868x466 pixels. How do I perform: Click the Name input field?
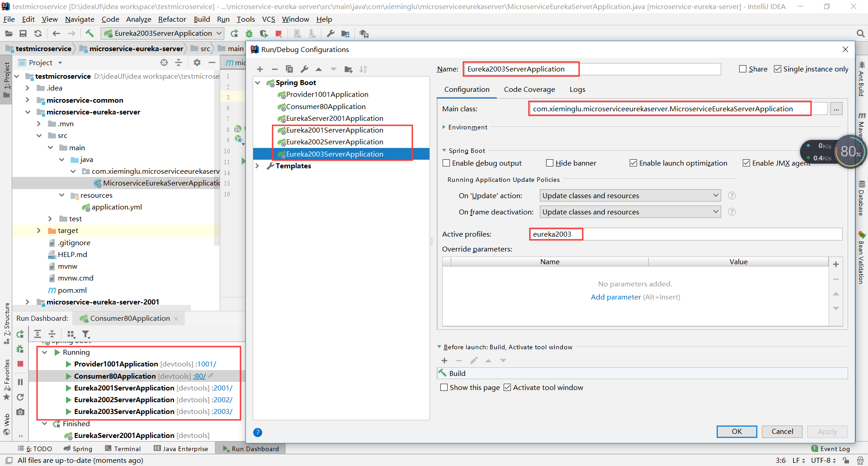(x=592, y=69)
